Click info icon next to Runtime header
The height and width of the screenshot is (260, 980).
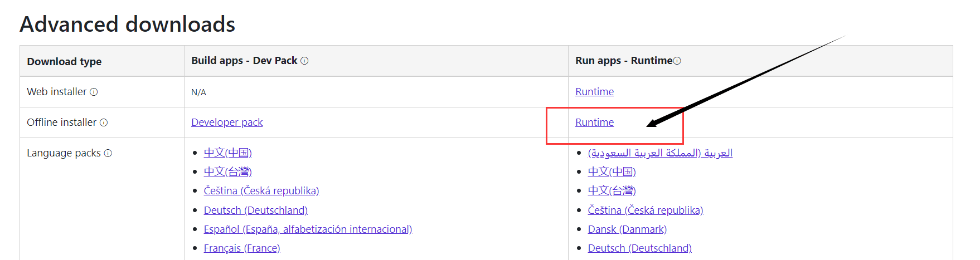pos(677,61)
